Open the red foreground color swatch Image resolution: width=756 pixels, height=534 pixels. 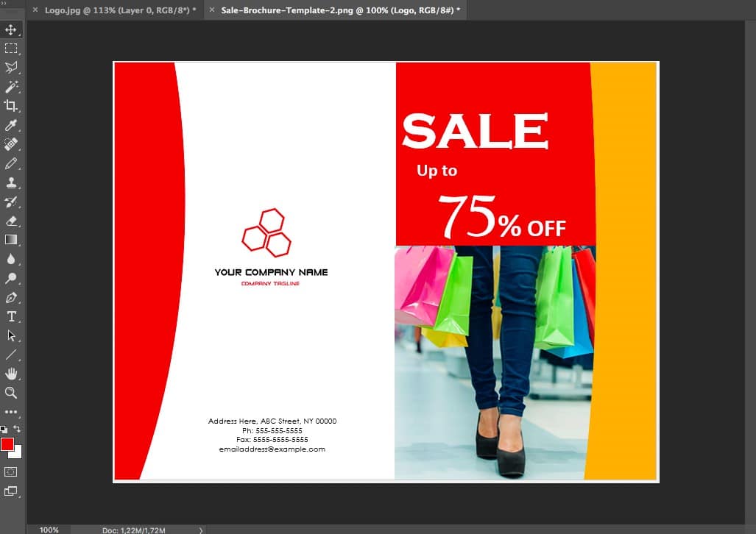coord(7,444)
